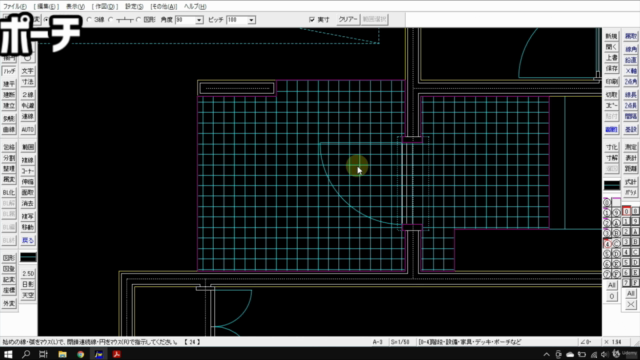Viewport: 640px width, 360px height.
Task: Select the 複線 offset line tool
Action: [x=28, y=160]
